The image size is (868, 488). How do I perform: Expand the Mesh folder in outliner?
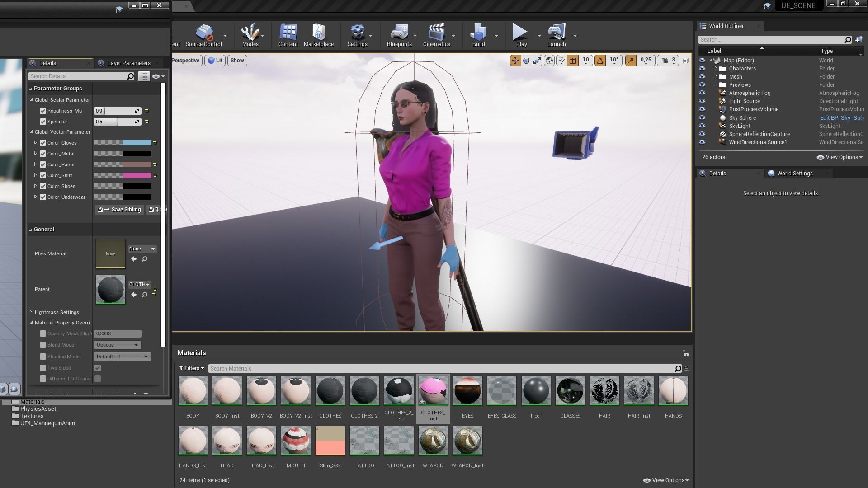coord(716,77)
